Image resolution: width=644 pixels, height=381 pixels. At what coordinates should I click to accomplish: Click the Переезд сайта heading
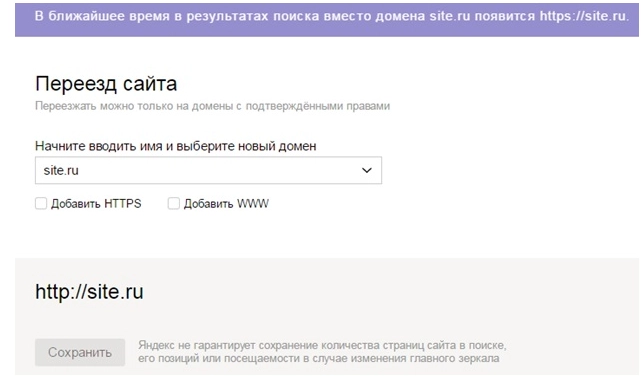coord(106,84)
